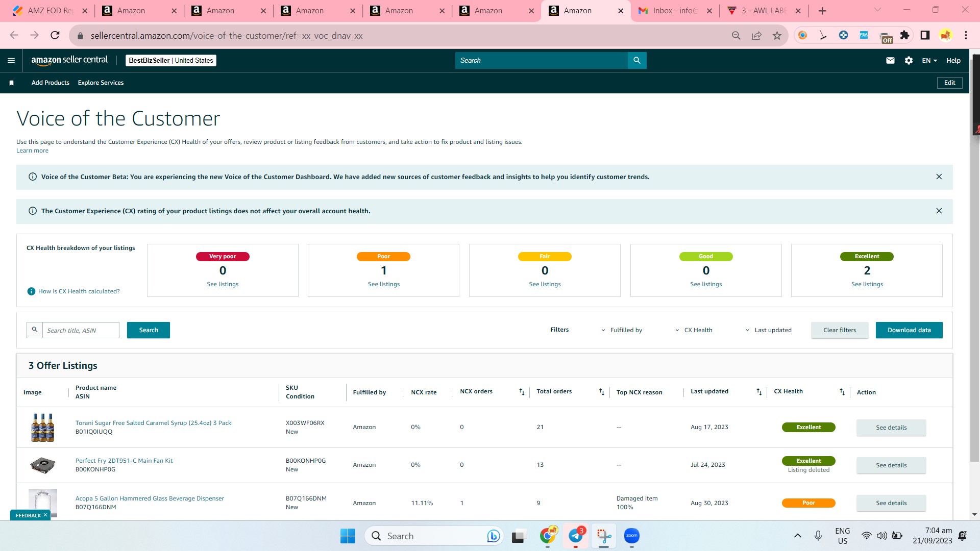Switch to the AMZ EOD Report tab

(50, 11)
